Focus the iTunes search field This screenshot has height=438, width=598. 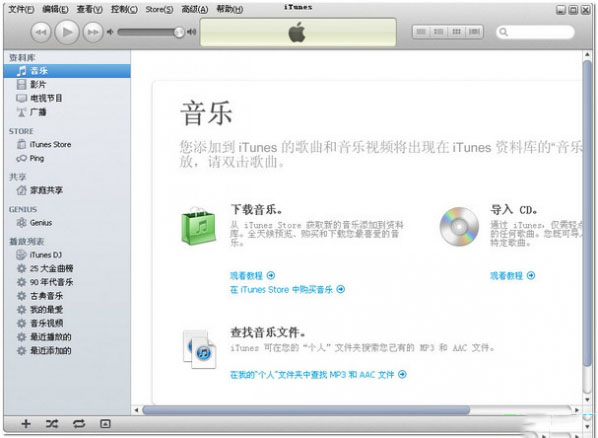point(535,32)
